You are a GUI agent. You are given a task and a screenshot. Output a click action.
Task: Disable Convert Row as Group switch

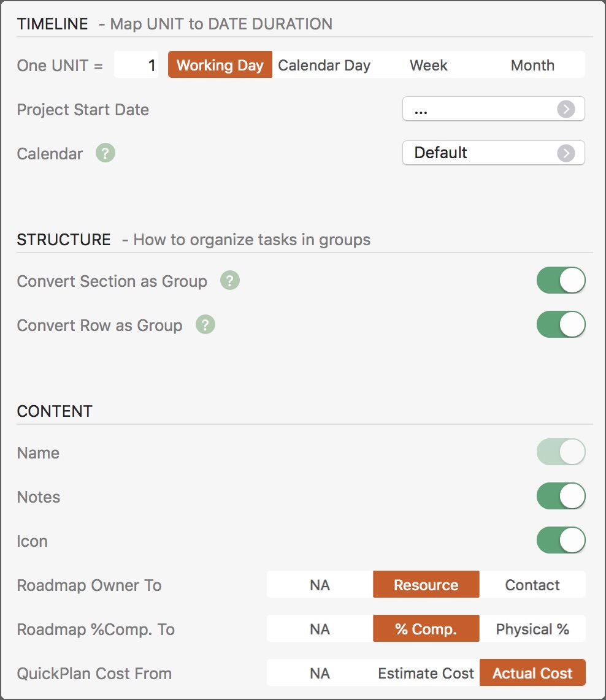pos(561,325)
